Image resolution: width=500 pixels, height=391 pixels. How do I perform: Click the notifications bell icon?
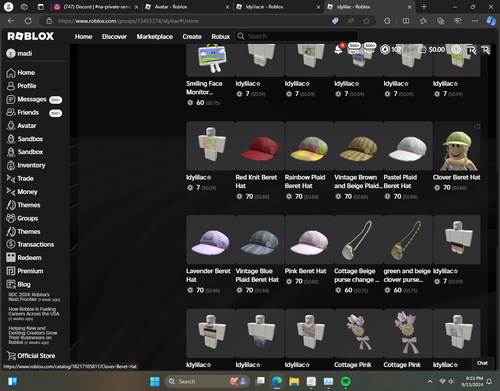pos(338,50)
